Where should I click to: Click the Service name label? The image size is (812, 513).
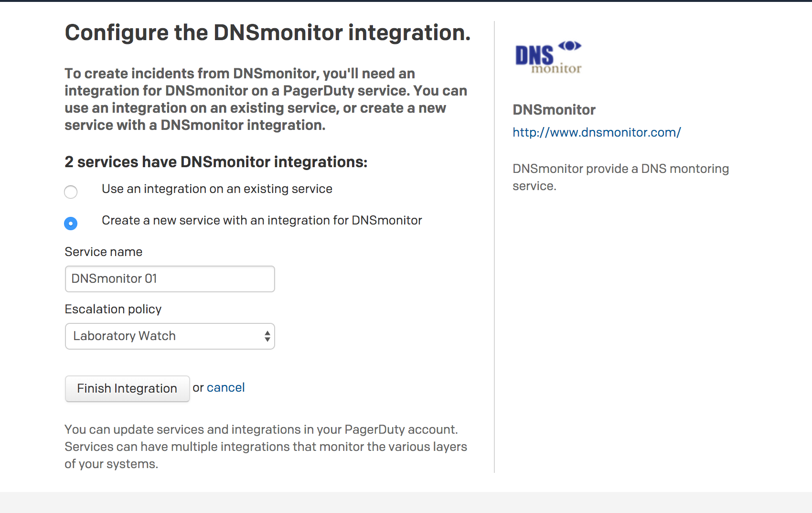[x=103, y=252]
